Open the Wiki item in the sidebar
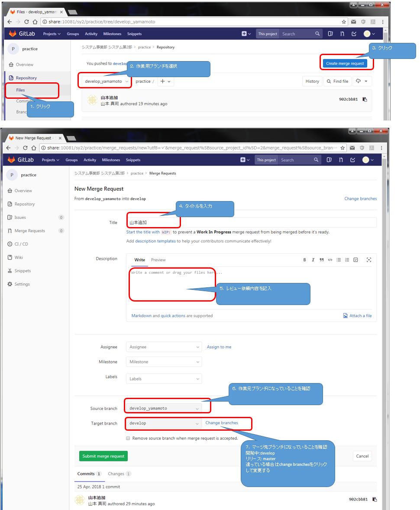This screenshot has height=510, width=420. coord(18,257)
